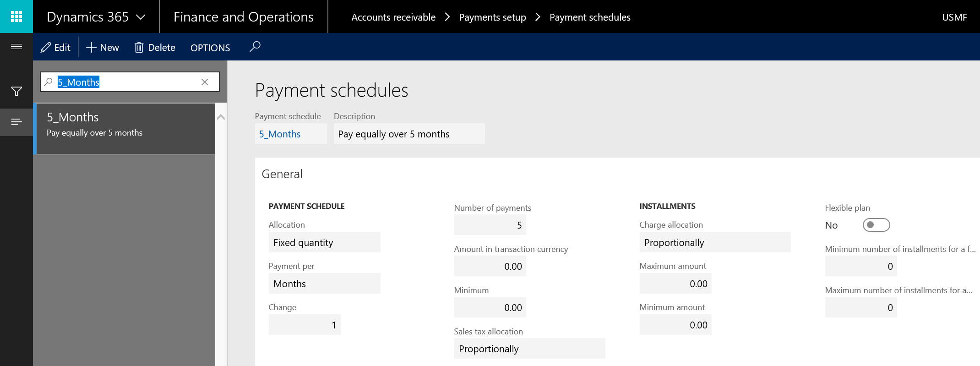Open the OPTIONS menu
980x366 pixels.
pyautogui.click(x=210, y=48)
